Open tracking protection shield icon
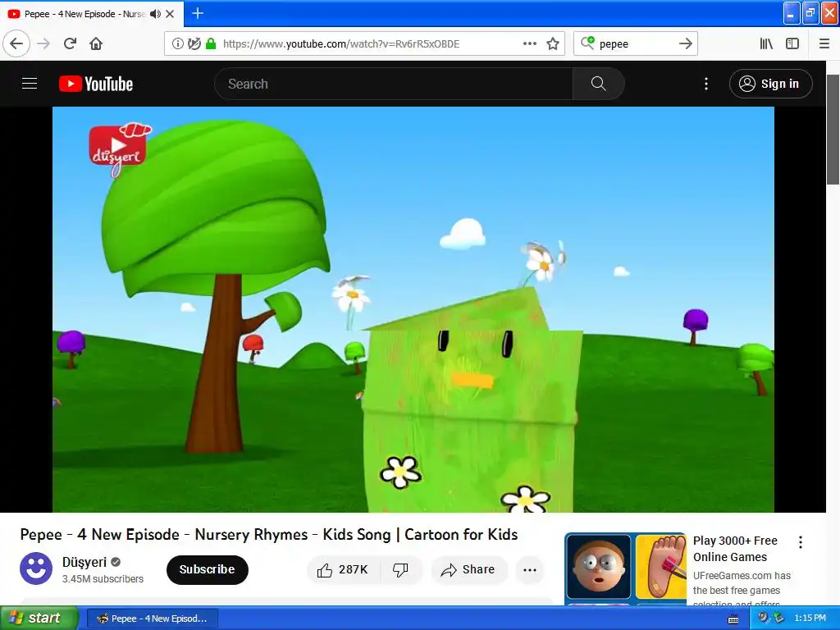The width and height of the screenshot is (840, 630). [x=194, y=43]
